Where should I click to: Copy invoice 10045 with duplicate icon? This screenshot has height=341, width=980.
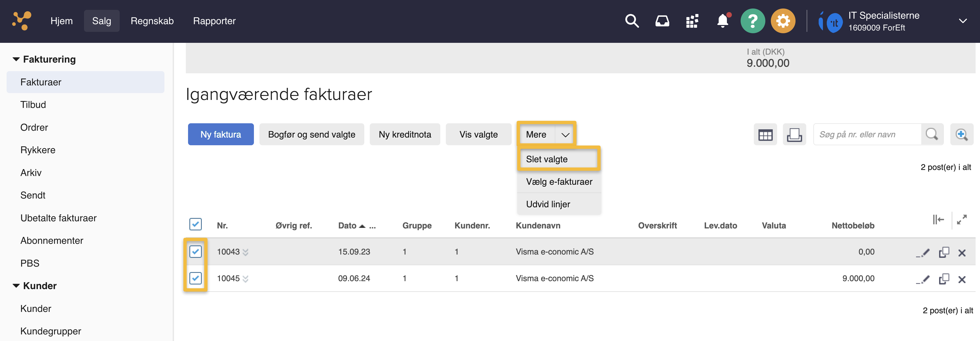pyautogui.click(x=944, y=279)
